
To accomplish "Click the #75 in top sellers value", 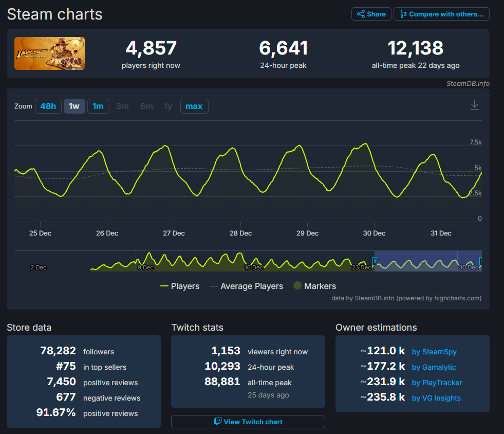I will click(x=66, y=366).
